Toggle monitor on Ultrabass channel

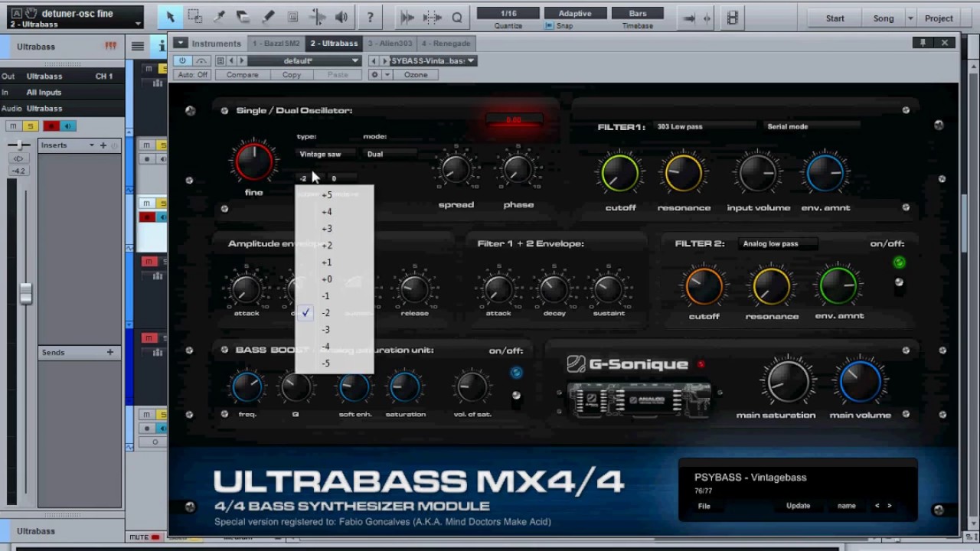(x=68, y=126)
